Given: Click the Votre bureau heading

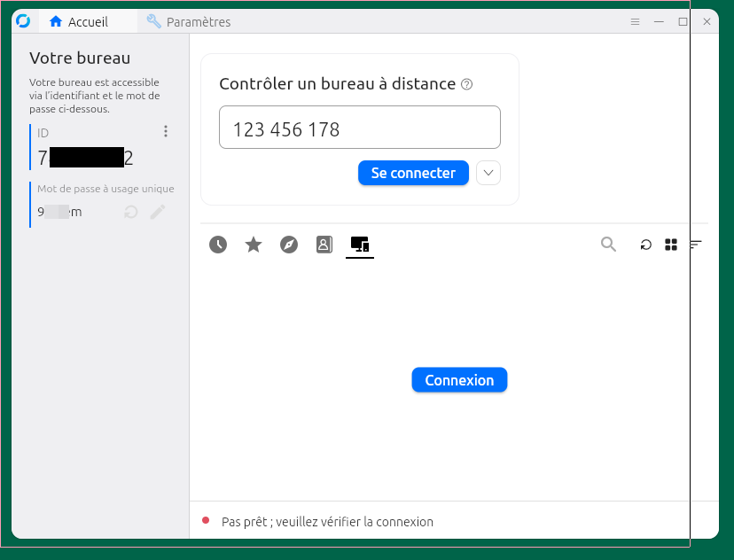Looking at the screenshot, I should click(80, 58).
